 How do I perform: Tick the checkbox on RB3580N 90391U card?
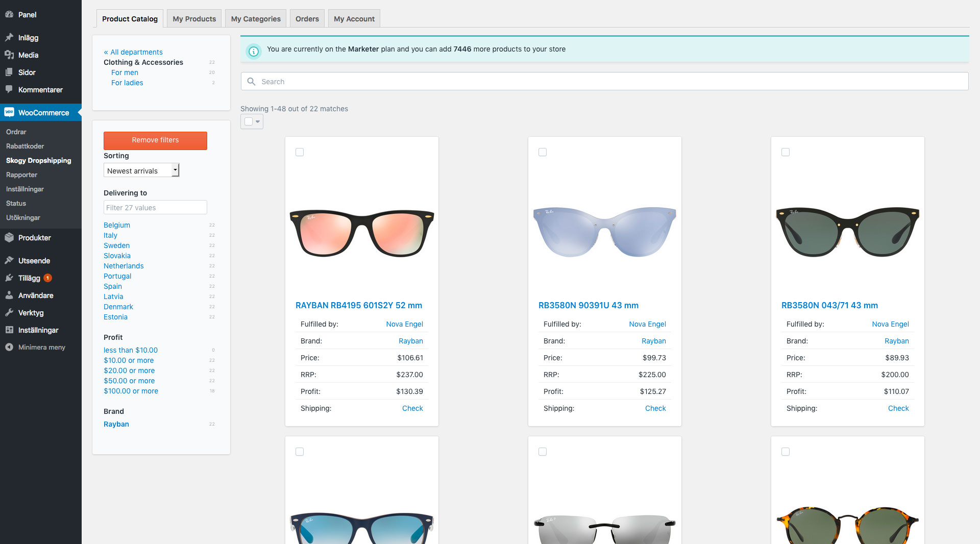tap(543, 152)
